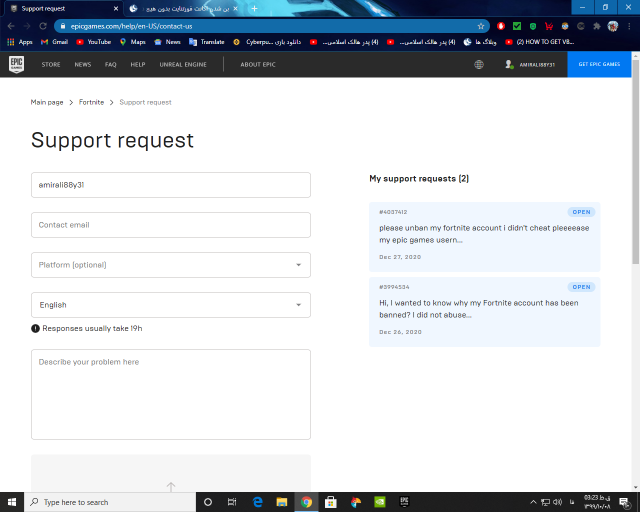640x512 pixels.
Task: Reload the page
Action: tap(43, 26)
